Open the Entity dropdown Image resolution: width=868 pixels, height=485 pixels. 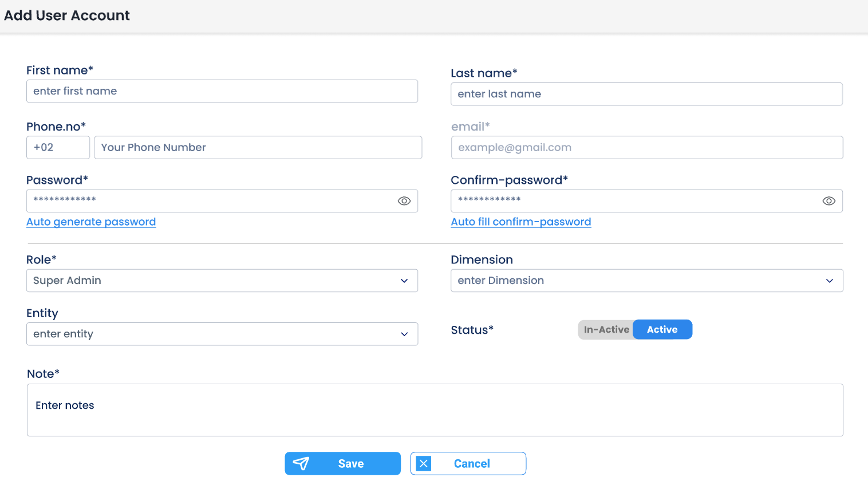[x=222, y=334]
